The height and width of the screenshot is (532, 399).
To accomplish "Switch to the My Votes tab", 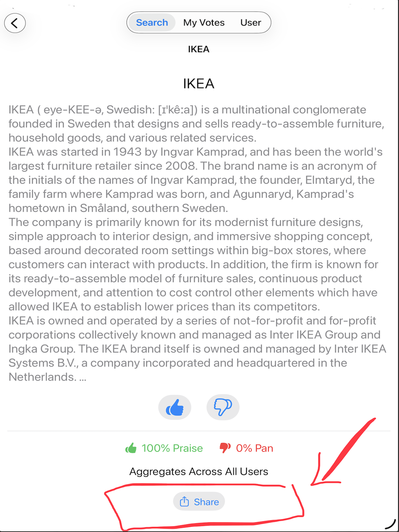I will pyautogui.click(x=204, y=23).
